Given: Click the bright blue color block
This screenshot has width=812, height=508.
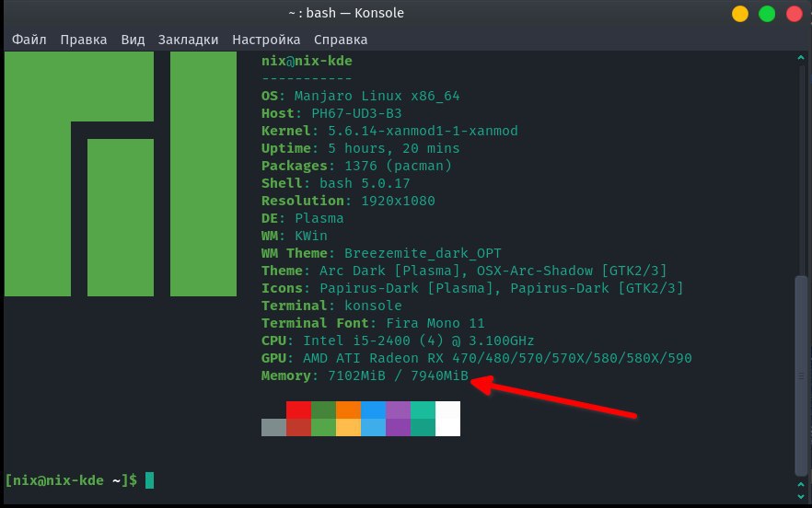Looking at the screenshot, I should tap(374, 410).
